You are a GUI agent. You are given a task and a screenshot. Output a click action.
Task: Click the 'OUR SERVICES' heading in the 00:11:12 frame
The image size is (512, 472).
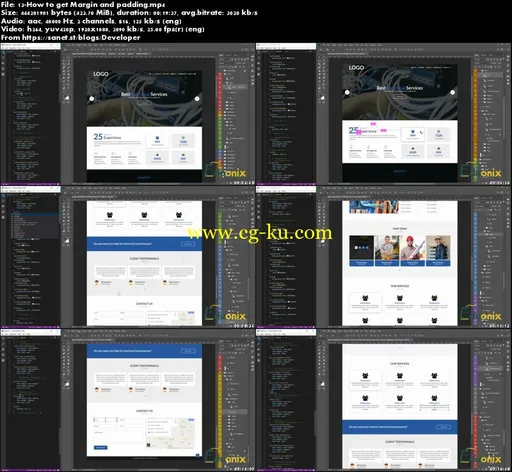coord(400,286)
